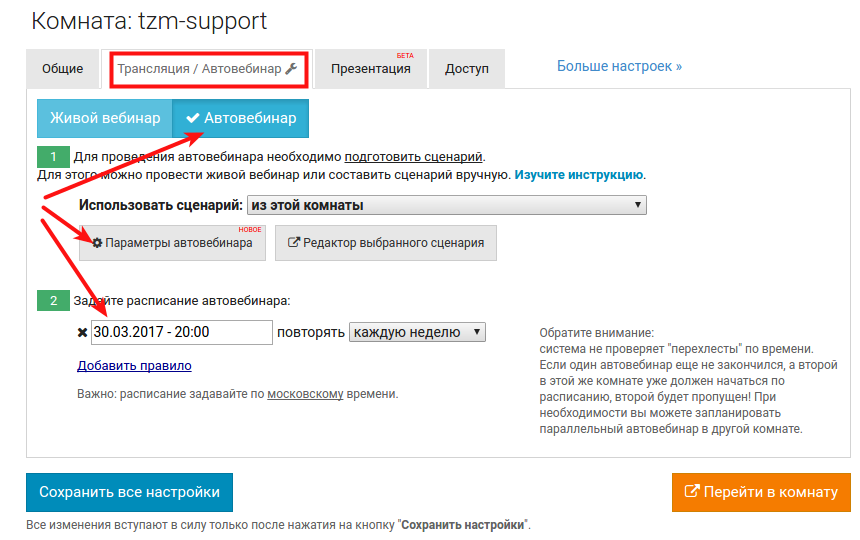Click the gear icon for Параметры автовебинара
Screen dimensions: 860x540
(x=97, y=243)
